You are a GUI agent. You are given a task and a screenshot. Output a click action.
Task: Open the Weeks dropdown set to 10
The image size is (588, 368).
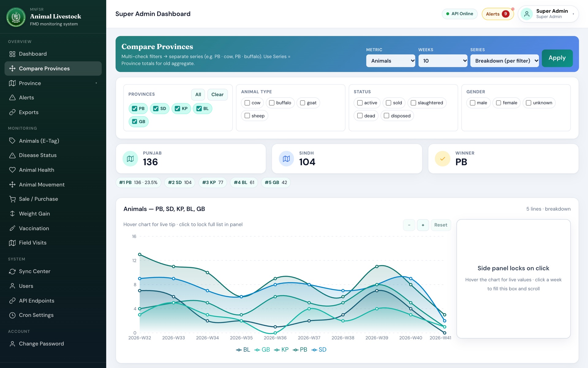coord(443,61)
